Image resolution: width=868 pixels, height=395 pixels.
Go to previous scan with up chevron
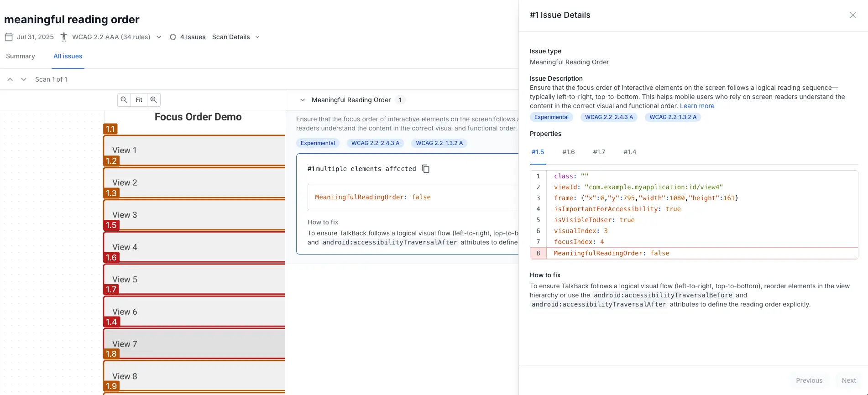[x=10, y=79]
